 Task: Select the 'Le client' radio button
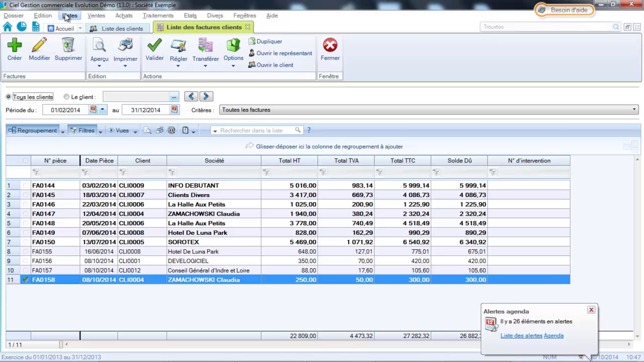[x=66, y=97]
